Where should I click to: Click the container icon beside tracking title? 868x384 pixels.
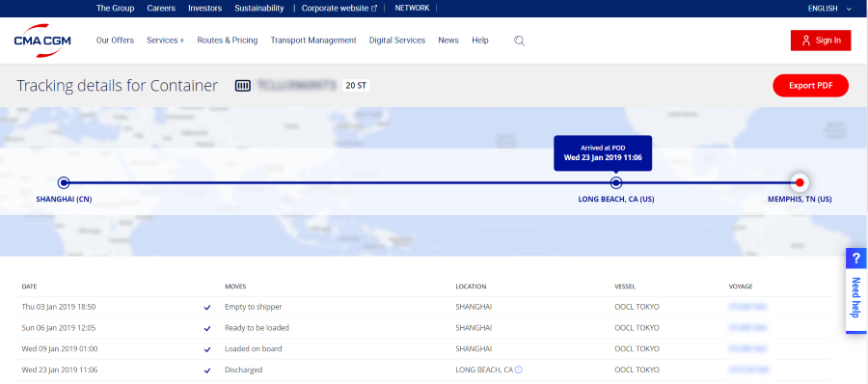(x=242, y=86)
